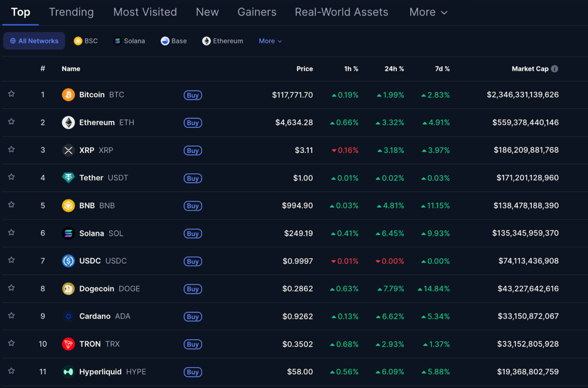Click the Hyperliquid coin logo
The image size is (588, 388).
point(68,372)
